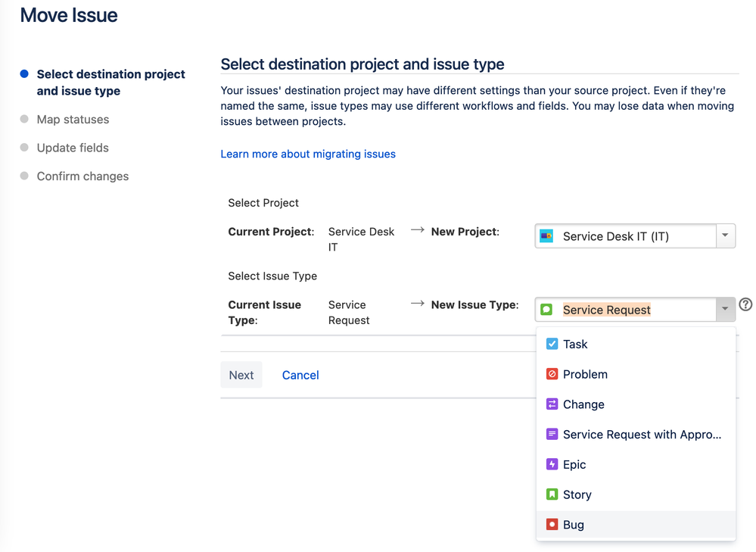
Task: Click the red Bug icon
Action: (x=552, y=525)
